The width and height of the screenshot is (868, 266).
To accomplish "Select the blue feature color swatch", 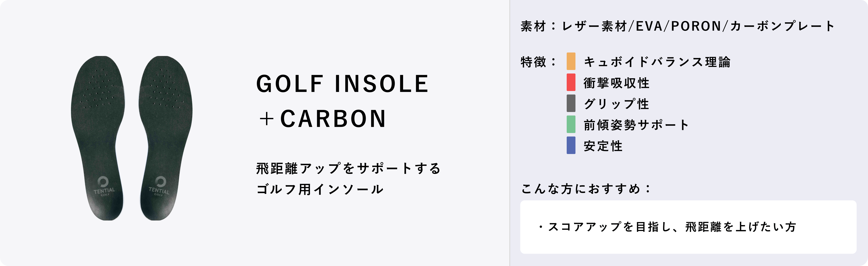I will click(x=571, y=145).
